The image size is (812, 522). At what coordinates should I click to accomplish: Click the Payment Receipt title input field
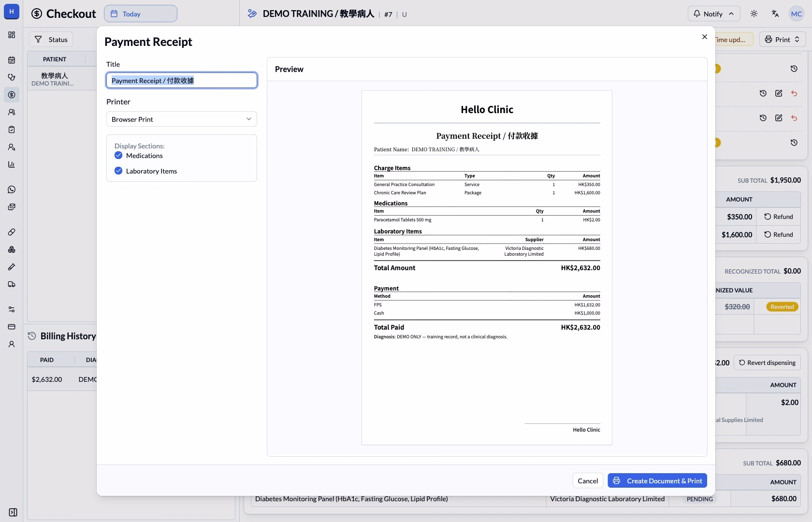point(182,80)
